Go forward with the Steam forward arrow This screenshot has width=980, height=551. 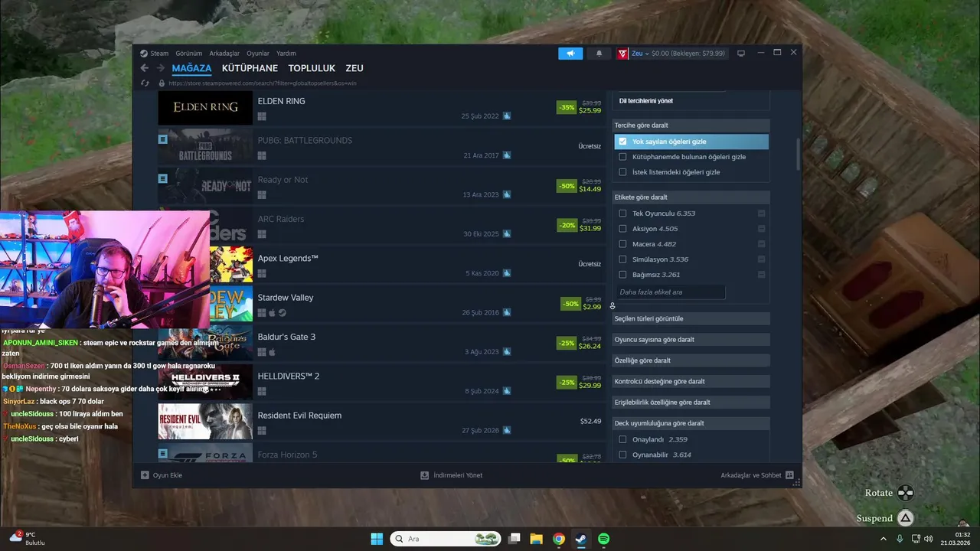pyautogui.click(x=161, y=68)
